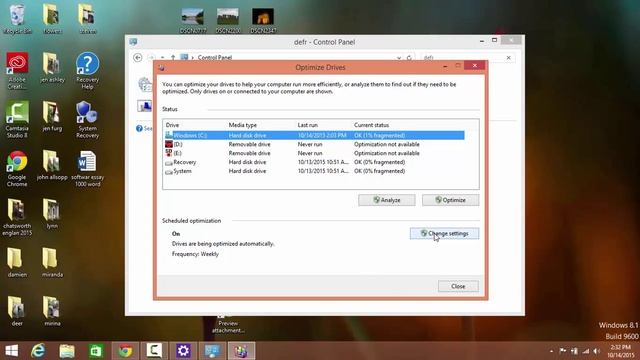Screen dimensions: 640x360
Task: Open PC settings gear in taskbar
Action: coord(183,351)
